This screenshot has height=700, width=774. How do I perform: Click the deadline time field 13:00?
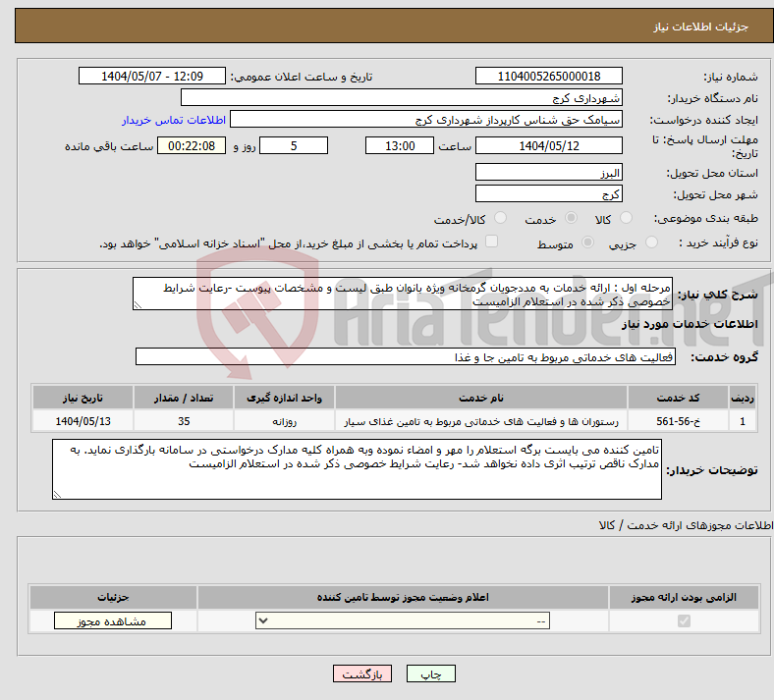pyautogui.click(x=400, y=145)
